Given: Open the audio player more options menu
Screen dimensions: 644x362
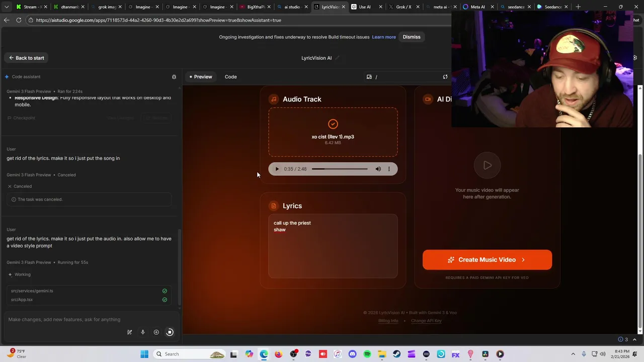Looking at the screenshot, I should click(x=389, y=169).
